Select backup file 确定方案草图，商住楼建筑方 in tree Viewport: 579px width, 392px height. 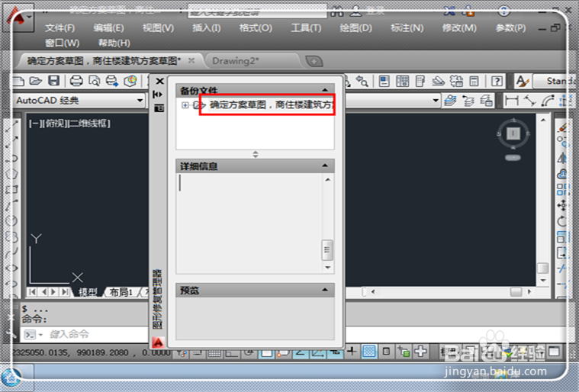click(272, 105)
